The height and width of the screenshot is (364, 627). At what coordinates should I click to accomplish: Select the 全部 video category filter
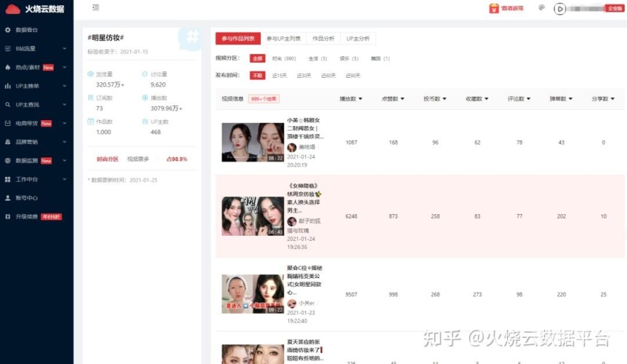257,58
